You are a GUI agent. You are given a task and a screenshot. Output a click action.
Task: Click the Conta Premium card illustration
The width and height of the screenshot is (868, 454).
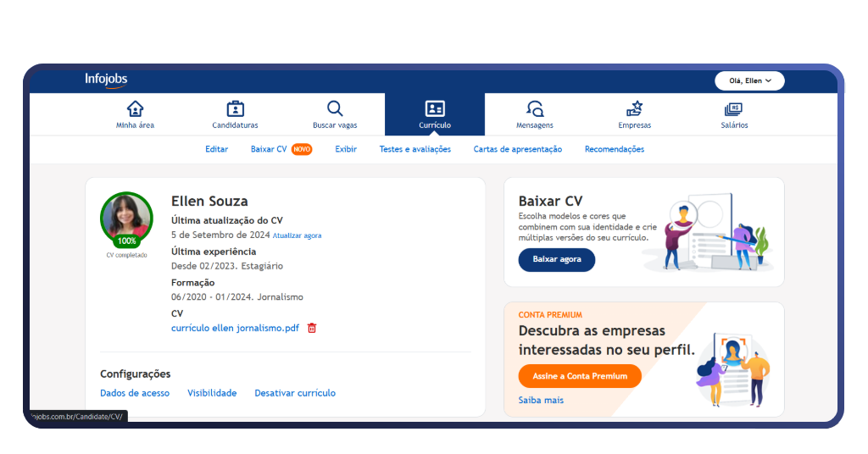(x=733, y=368)
